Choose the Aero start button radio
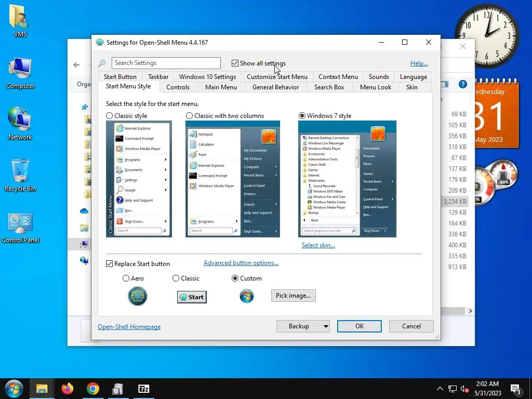 click(126, 278)
